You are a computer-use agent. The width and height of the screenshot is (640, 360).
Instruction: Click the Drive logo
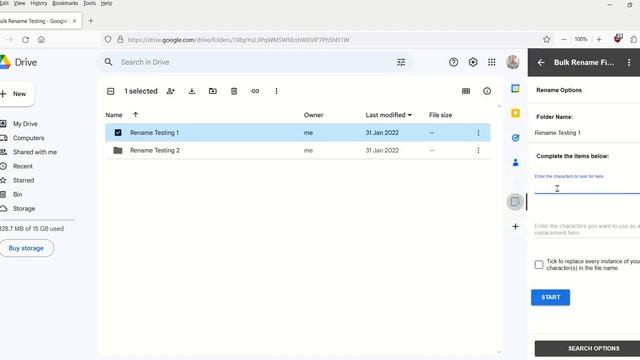[x=18, y=62]
